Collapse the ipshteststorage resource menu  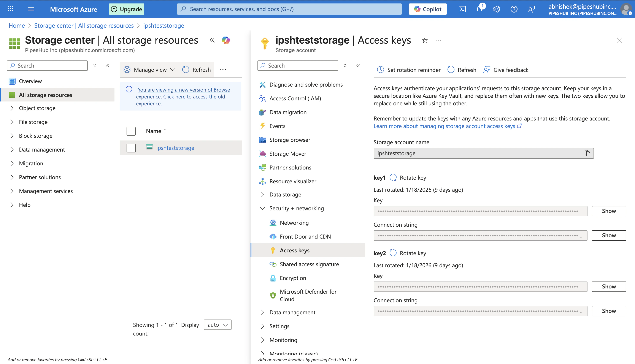pos(358,65)
